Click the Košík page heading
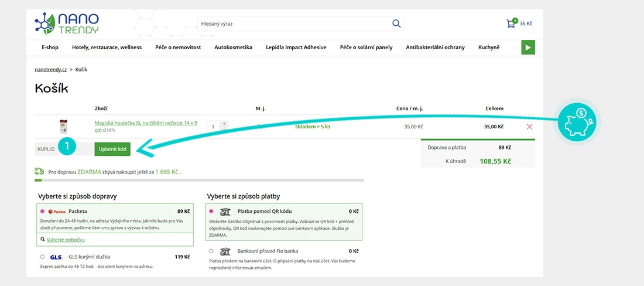 pos(52,88)
